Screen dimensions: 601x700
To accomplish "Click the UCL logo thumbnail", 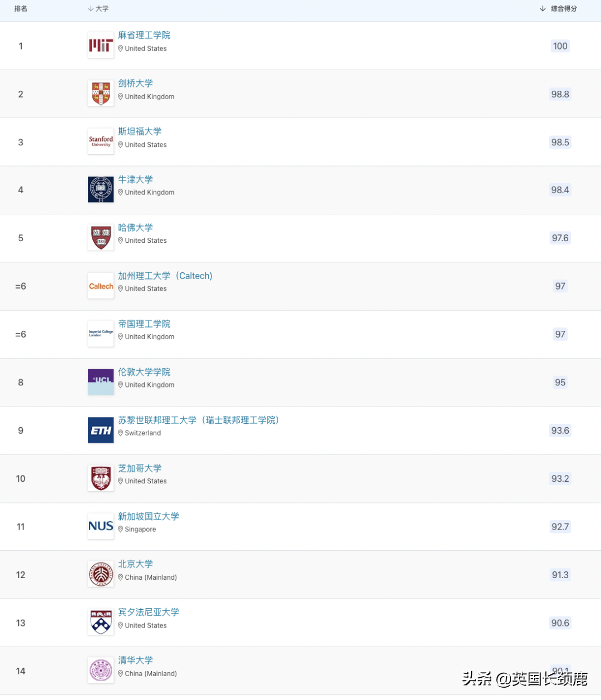I will [x=101, y=382].
